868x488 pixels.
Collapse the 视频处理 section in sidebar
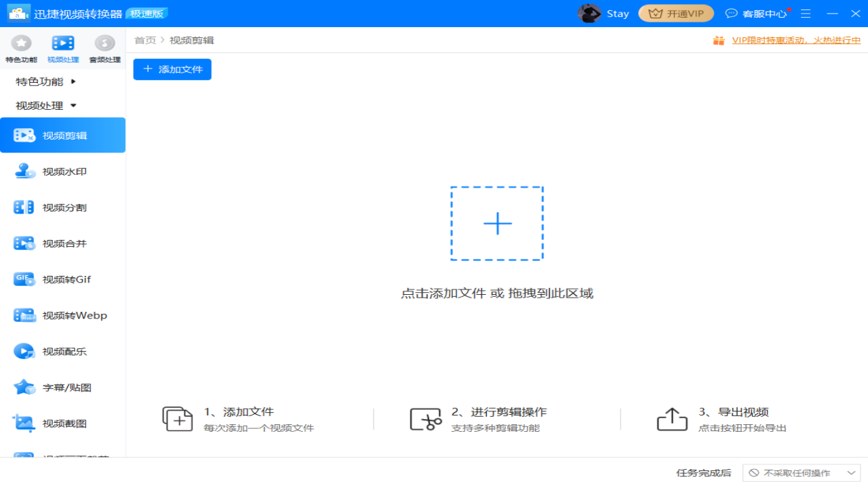(x=37, y=105)
